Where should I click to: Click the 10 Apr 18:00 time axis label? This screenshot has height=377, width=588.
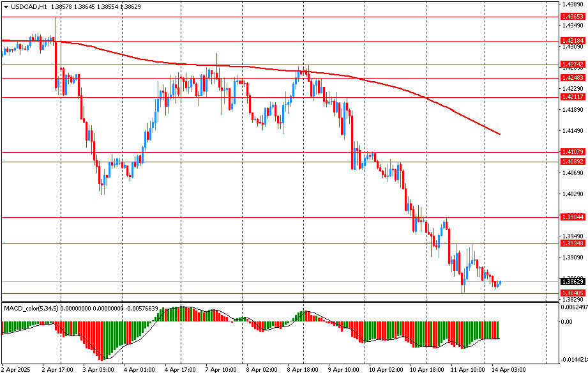pos(426,370)
